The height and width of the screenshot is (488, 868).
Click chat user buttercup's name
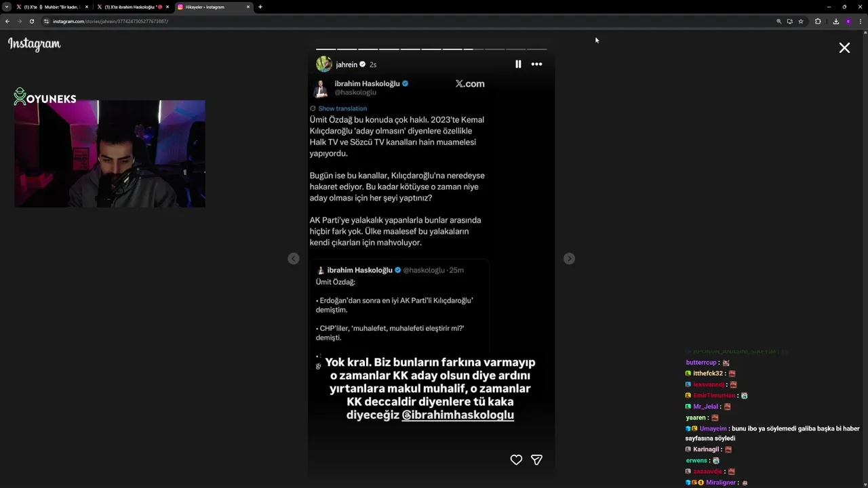pyautogui.click(x=701, y=363)
